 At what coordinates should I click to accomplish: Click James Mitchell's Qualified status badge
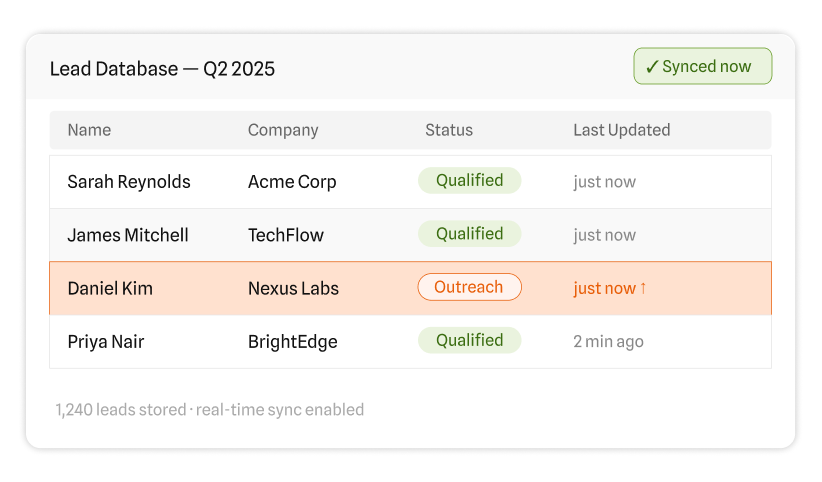[469, 234]
